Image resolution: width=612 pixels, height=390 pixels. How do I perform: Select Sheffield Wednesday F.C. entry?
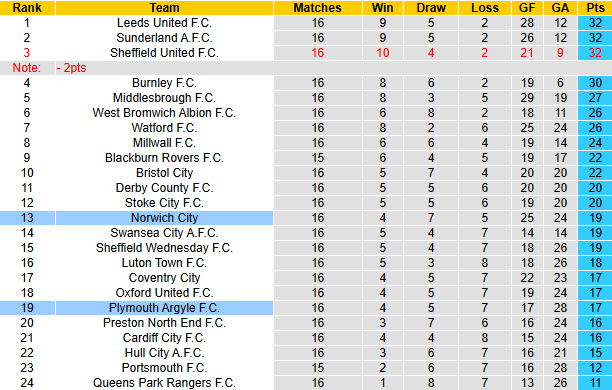[164, 248]
